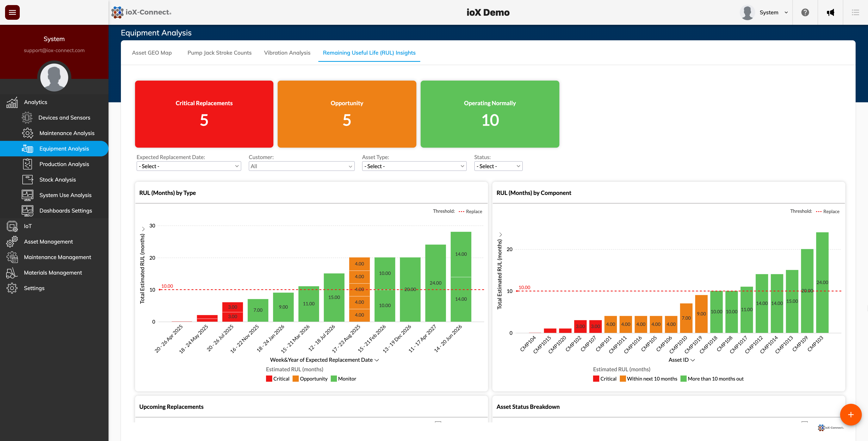Open the Expected Replacement Date dropdown
868x441 pixels.
[x=188, y=166]
